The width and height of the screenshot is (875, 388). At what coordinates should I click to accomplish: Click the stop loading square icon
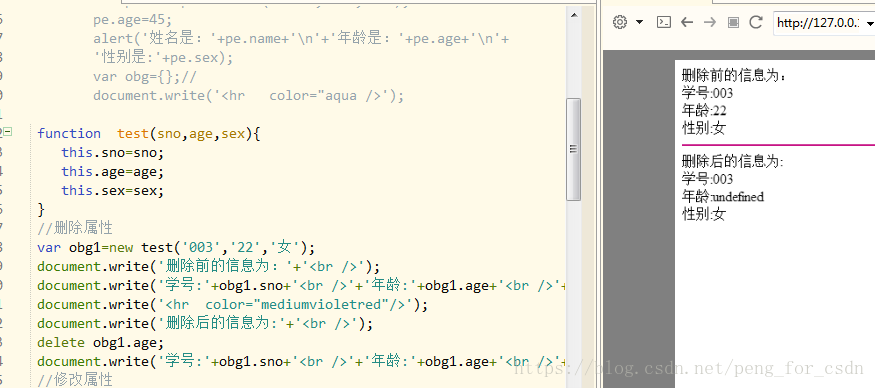(x=733, y=22)
